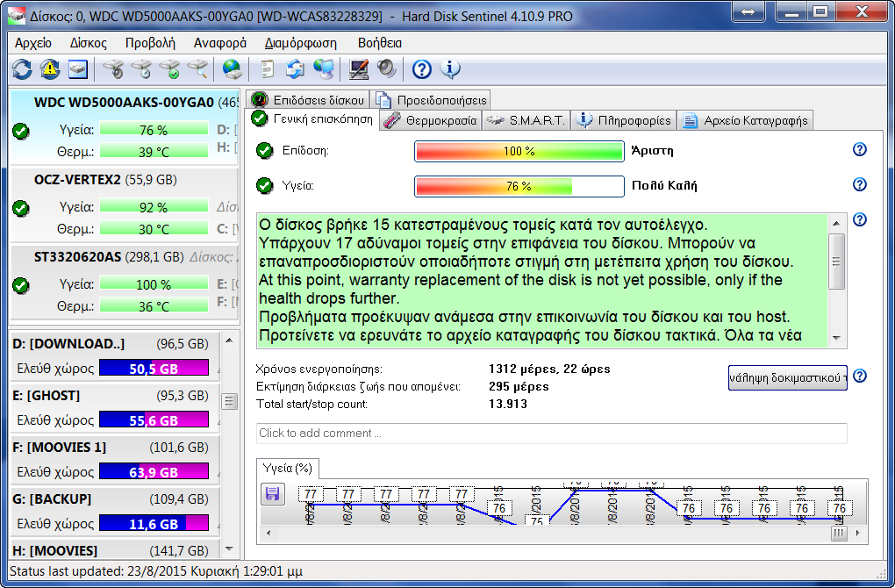Open the report notepad toolbar icon
Viewport: 895px width, 588px height.
[x=267, y=69]
